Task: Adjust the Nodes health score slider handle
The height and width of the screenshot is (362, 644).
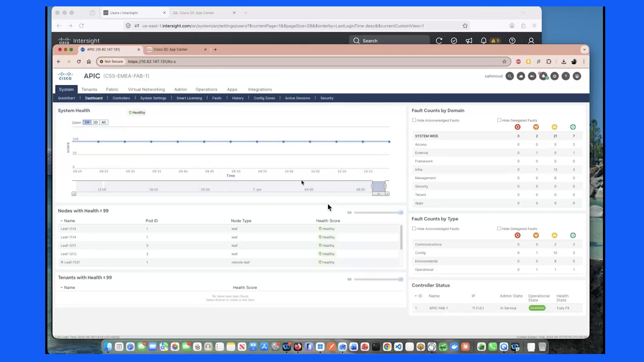Action: 401,213
